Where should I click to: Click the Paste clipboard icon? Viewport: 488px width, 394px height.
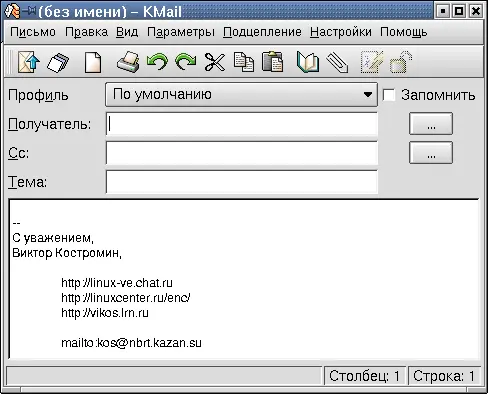(272, 62)
